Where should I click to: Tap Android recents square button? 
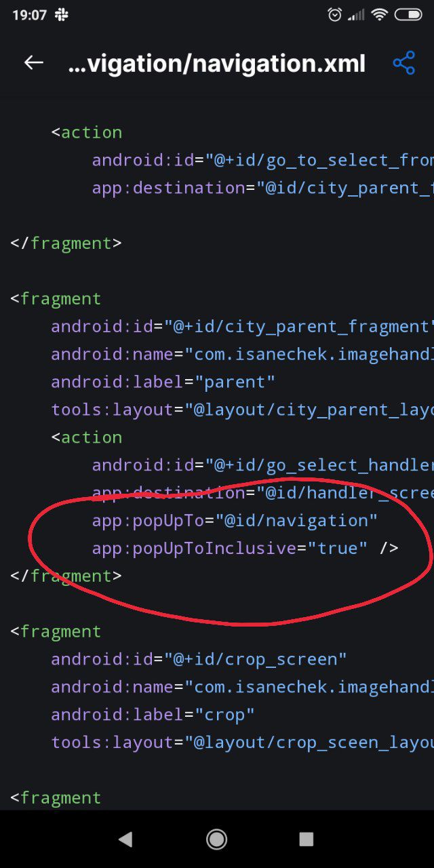coord(307,840)
